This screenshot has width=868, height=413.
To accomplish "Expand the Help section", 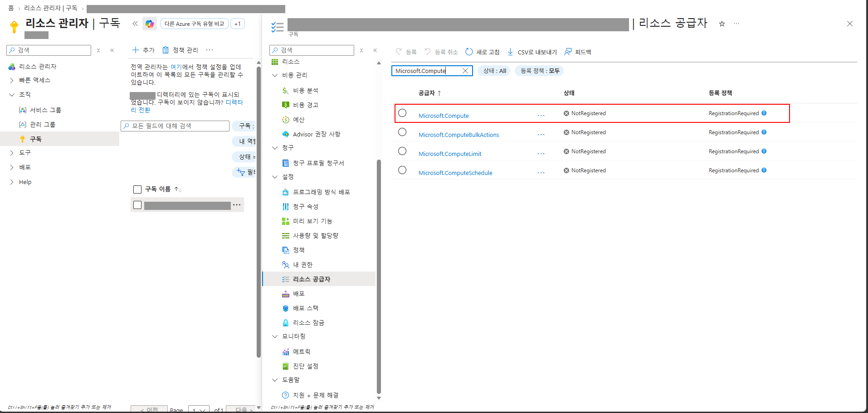I will click(x=12, y=182).
